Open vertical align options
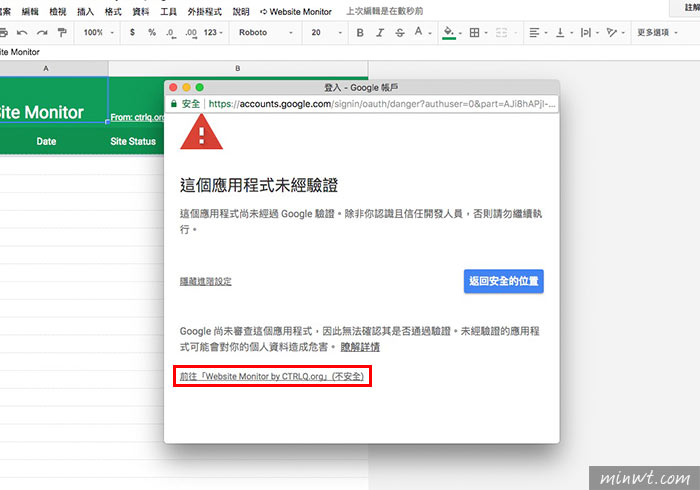The image size is (700, 490). coord(564,33)
